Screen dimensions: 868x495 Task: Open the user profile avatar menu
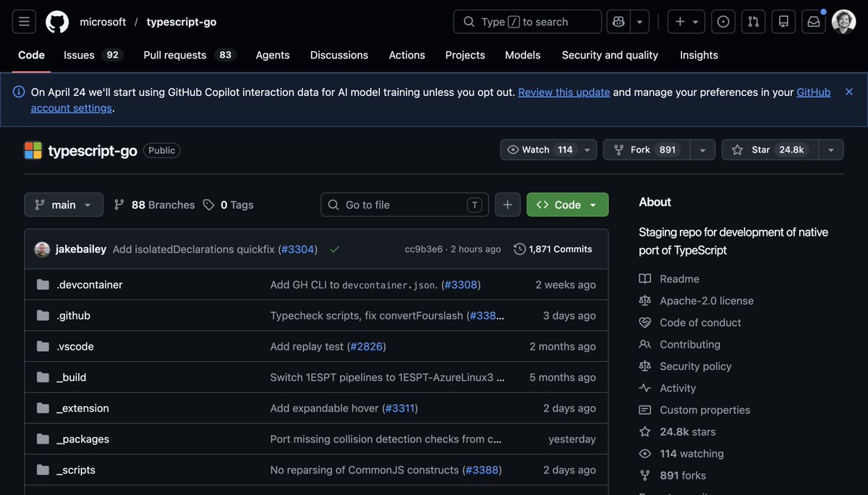pos(843,22)
